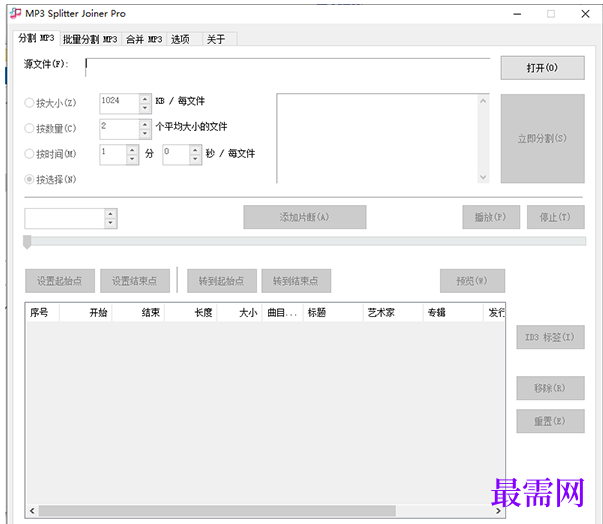Image resolution: width=603 pixels, height=524 pixels.
Task: Click the 转到起始点 button
Action: point(222,281)
